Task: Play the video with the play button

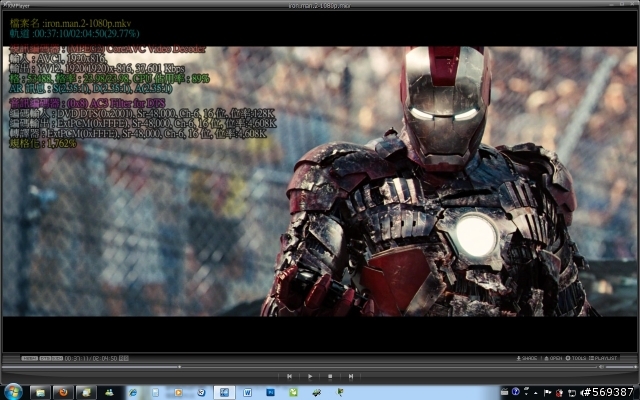Action: pos(310,376)
